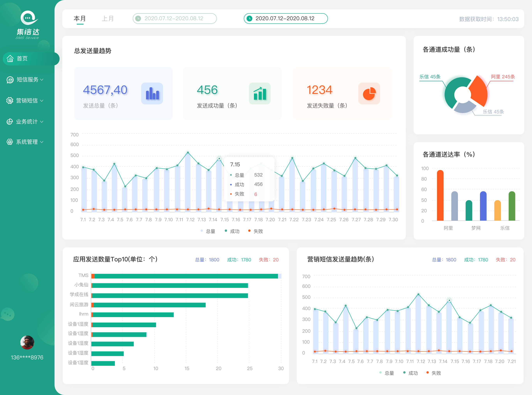This screenshot has width=532, height=395.
Task: Click 总量: 1800 in Top10 header
Action: (x=207, y=260)
